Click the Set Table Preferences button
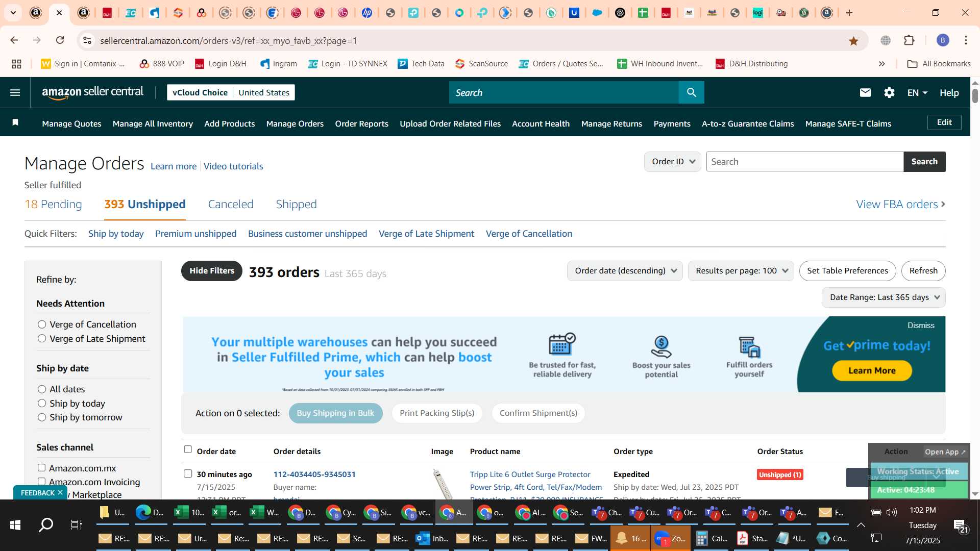Viewport: 980px width, 551px height. click(847, 271)
